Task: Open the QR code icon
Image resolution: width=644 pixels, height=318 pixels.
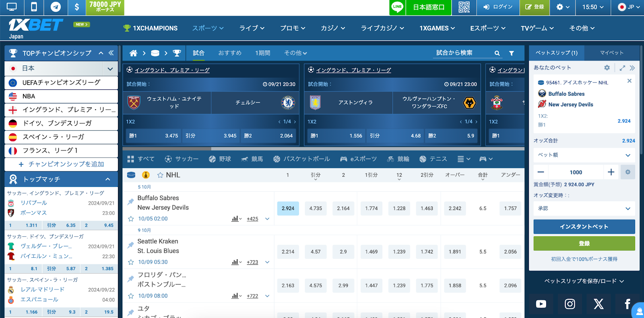Action: pos(464,7)
